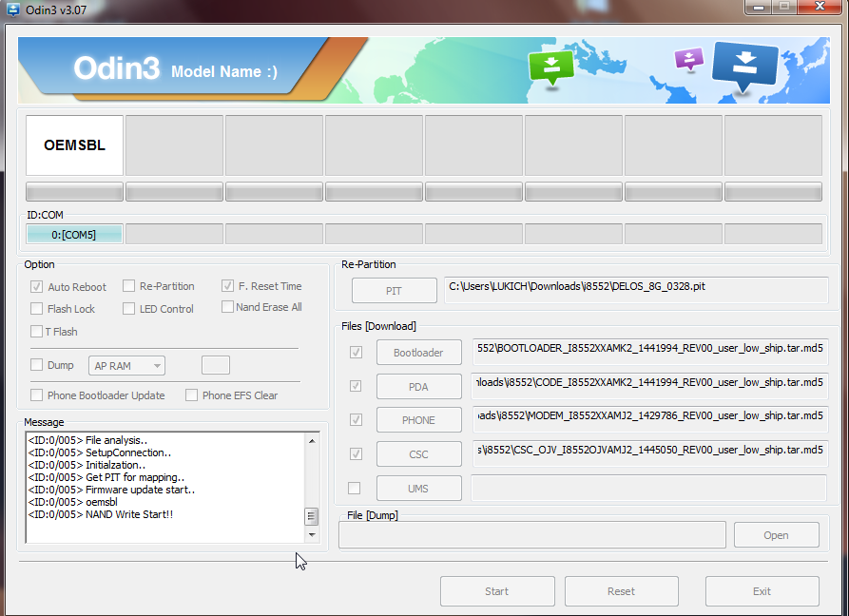849x616 pixels.
Task: Click the green download icon in banner
Action: coord(551,67)
